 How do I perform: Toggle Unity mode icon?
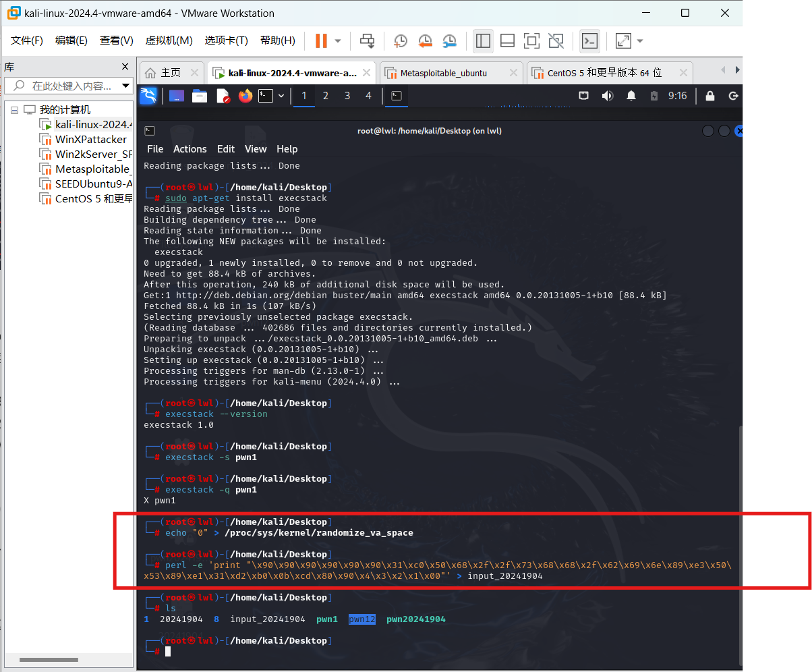(x=556, y=40)
